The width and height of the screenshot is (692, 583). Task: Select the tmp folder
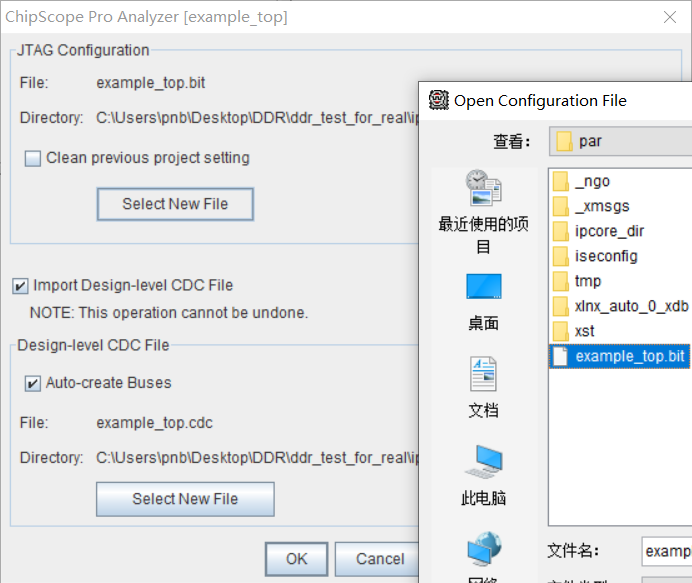577,281
